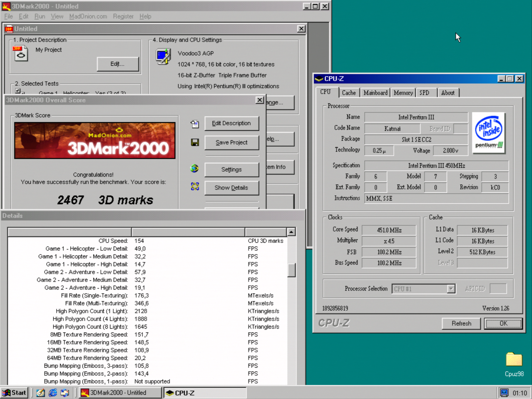Viewport: 532px width, 399px height.
Task: Click the Fill Rate (Multi-Texturing) row
Action: (x=147, y=303)
